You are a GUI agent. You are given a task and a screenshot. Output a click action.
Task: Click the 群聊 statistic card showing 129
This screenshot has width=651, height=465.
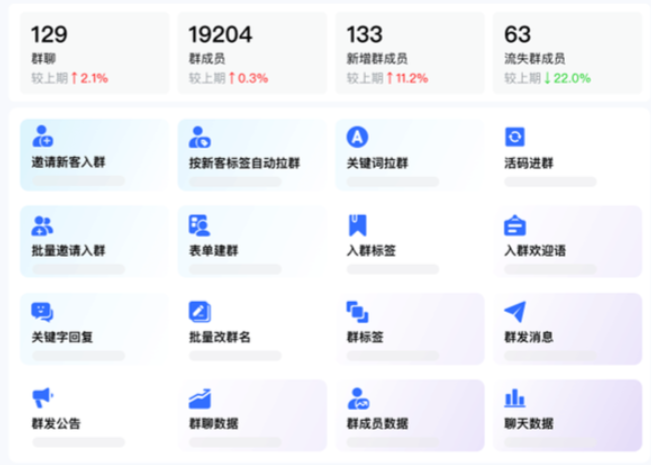point(89,53)
